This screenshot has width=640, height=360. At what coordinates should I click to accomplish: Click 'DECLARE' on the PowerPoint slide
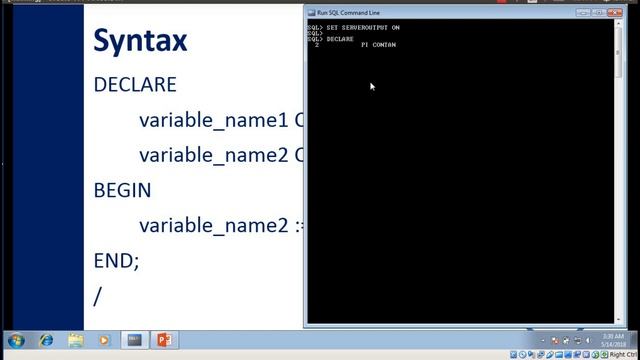(x=135, y=84)
